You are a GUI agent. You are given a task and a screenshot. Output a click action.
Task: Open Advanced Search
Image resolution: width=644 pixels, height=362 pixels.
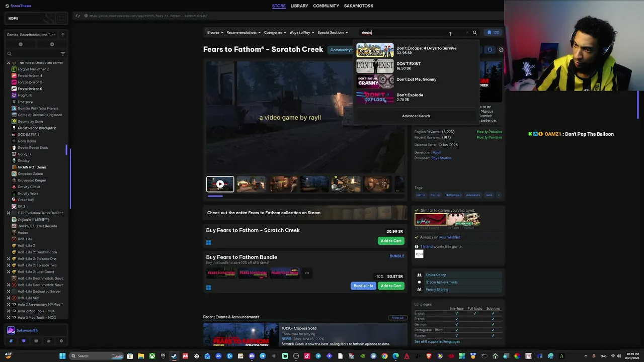pyautogui.click(x=416, y=116)
